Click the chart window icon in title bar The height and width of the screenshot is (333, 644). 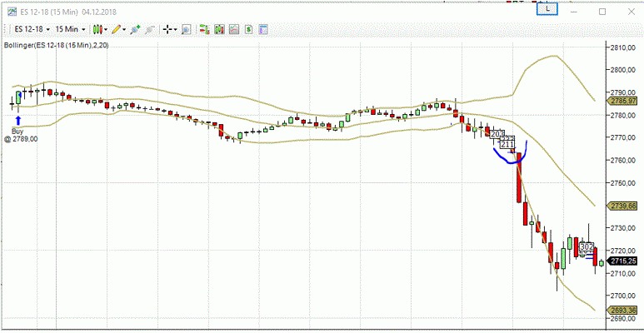[x=12, y=12]
